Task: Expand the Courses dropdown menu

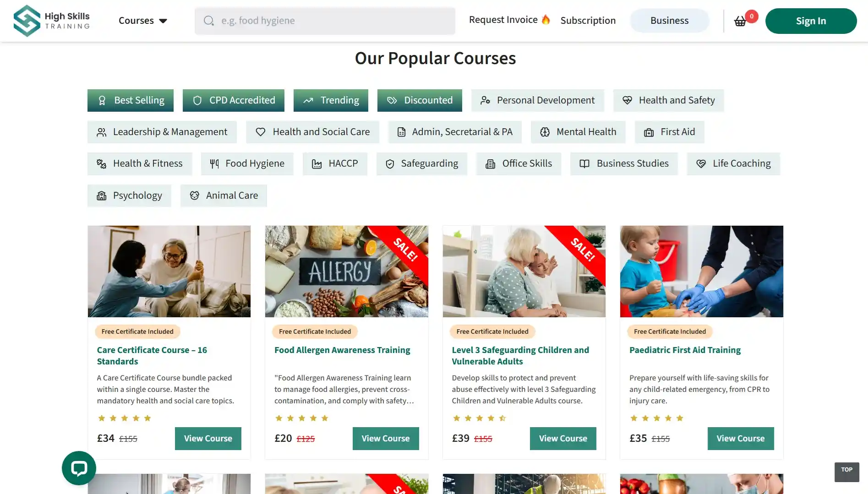Action: pyautogui.click(x=142, y=21)
